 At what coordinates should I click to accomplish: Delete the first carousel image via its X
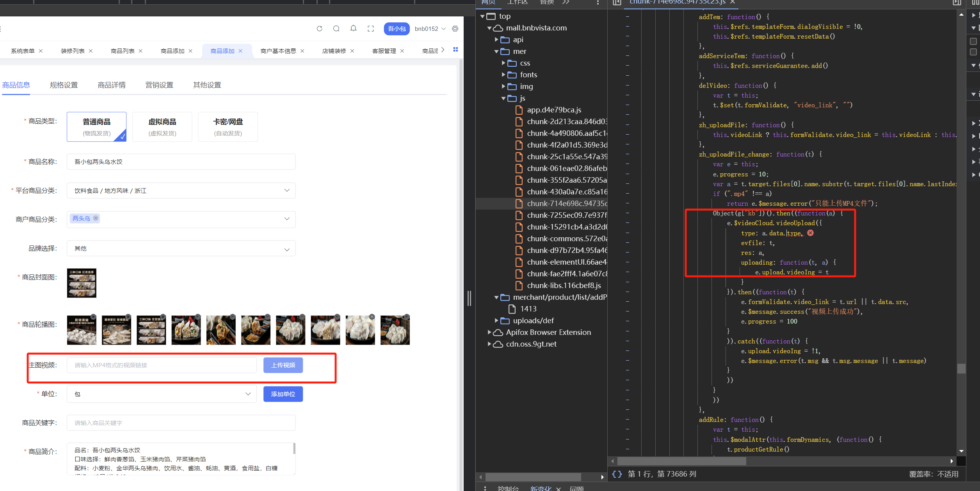[93, 317]
